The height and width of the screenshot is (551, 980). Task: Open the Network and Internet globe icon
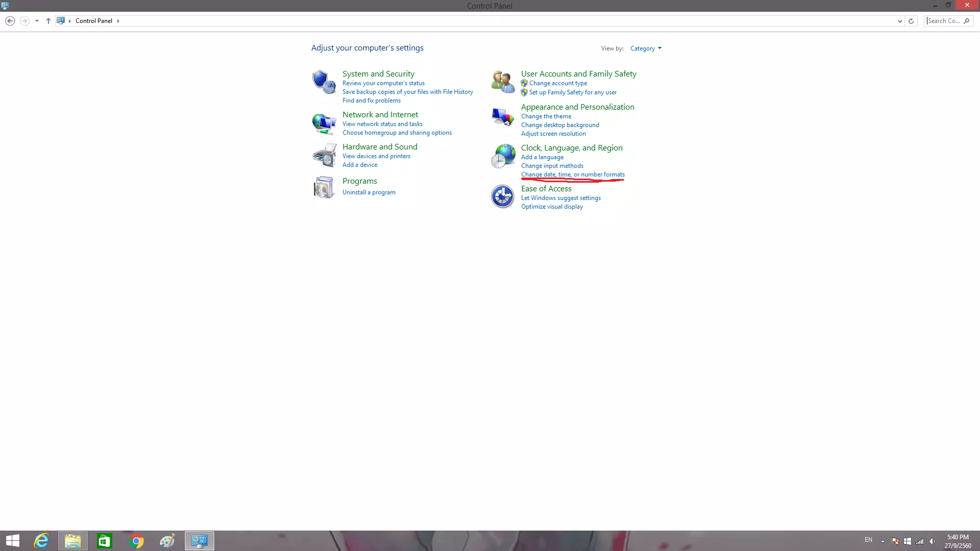coord(324,123)
